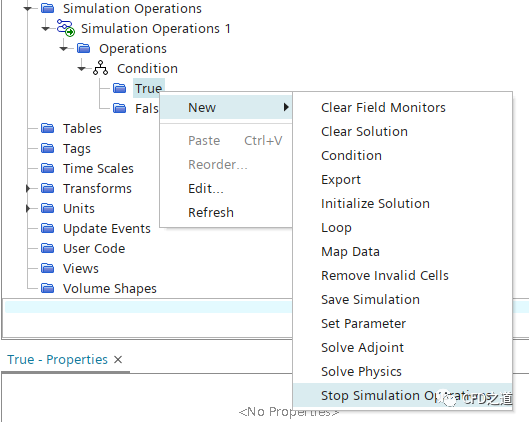
Task: Select the Tables folder icon
Action: [48, 128]
